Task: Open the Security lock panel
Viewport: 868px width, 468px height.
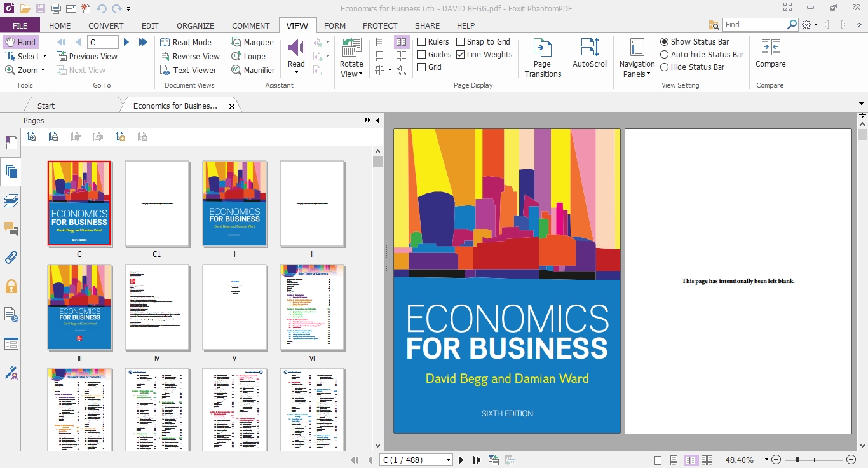Action: 11,286
